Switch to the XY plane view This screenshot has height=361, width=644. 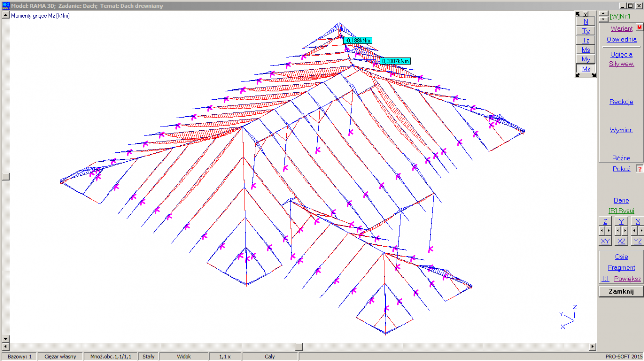(x=605, y=241)
